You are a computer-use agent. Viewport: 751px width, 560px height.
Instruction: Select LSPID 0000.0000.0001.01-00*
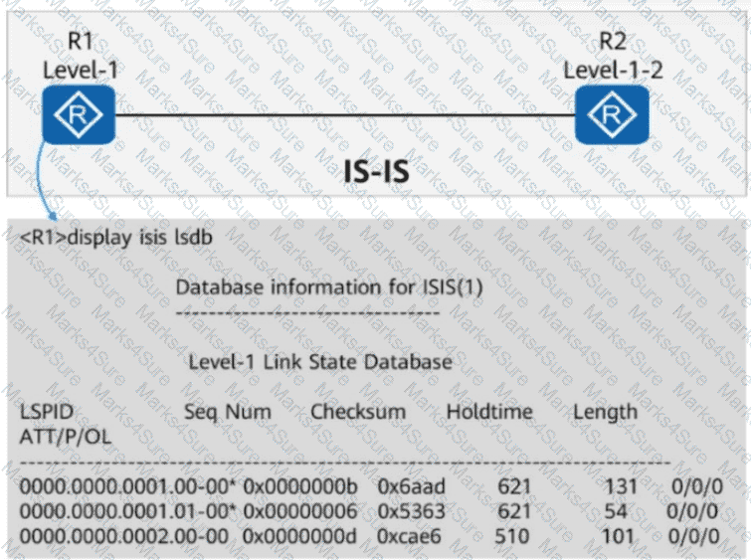pyautogui.click(x=128, y=511)
